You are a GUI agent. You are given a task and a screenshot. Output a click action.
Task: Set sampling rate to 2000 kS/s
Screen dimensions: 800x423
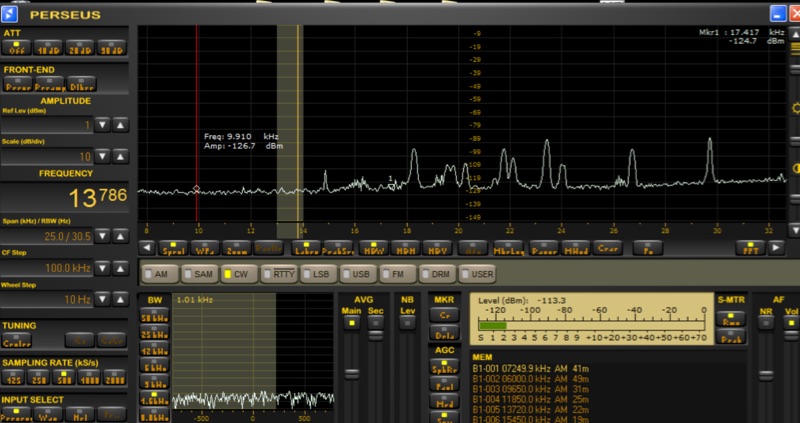click(x=114, y=378)
